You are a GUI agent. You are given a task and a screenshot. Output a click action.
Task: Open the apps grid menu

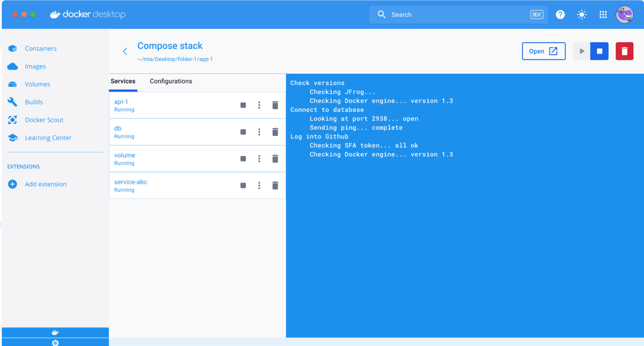[603, 15]
